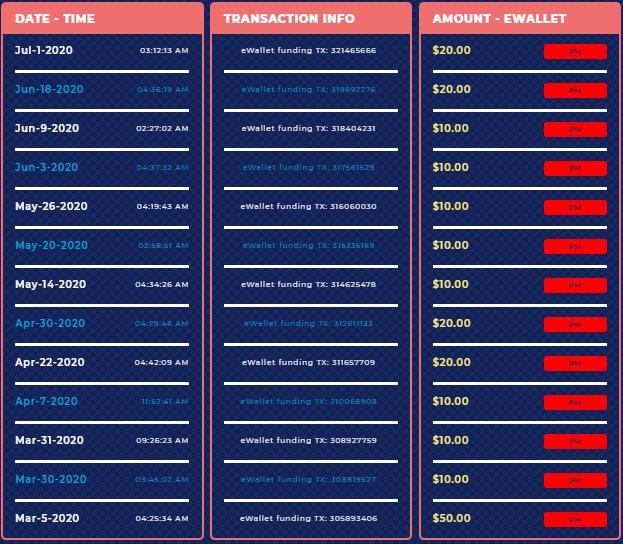Click the TRANSACTION INFO column header
The image size is (623, 544).
tap(275, 19)
